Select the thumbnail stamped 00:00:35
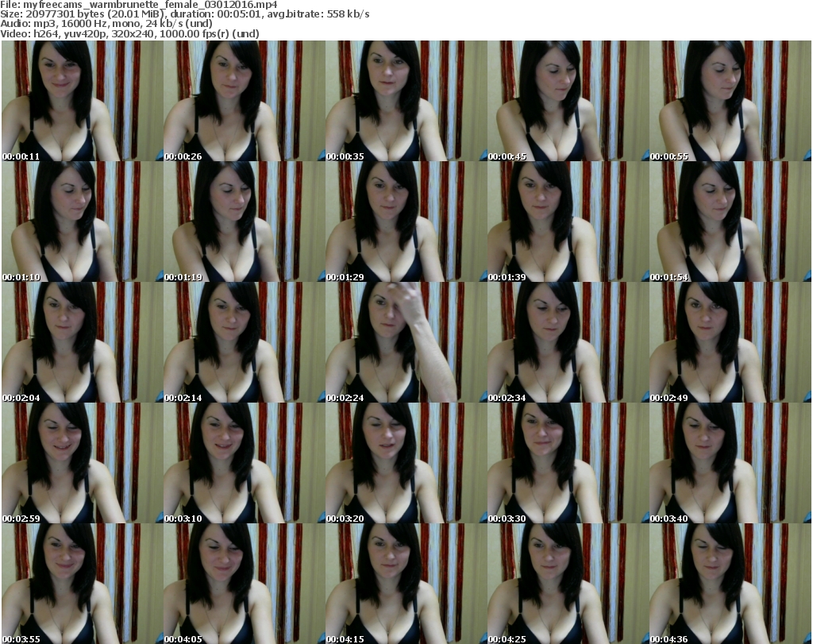The height and width of the screenshot is (644, 813). 406,101
